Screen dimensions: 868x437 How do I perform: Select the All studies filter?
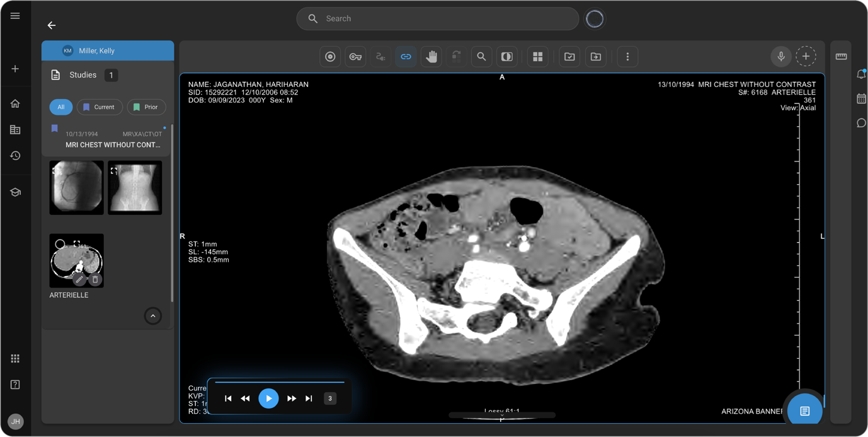pyautogui.click(x=61, y=107)
